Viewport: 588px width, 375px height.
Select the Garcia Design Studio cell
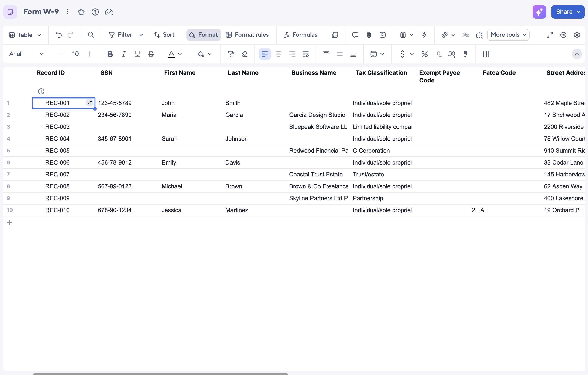[318, 115]
